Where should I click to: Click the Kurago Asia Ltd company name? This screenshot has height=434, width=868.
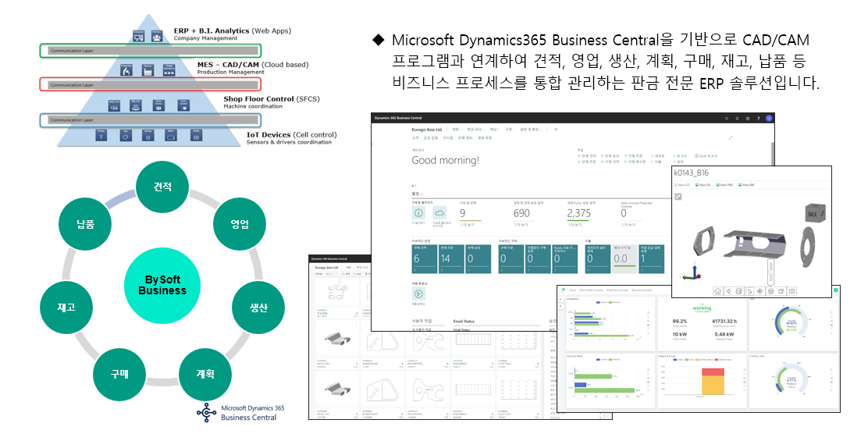coord(427,130)
